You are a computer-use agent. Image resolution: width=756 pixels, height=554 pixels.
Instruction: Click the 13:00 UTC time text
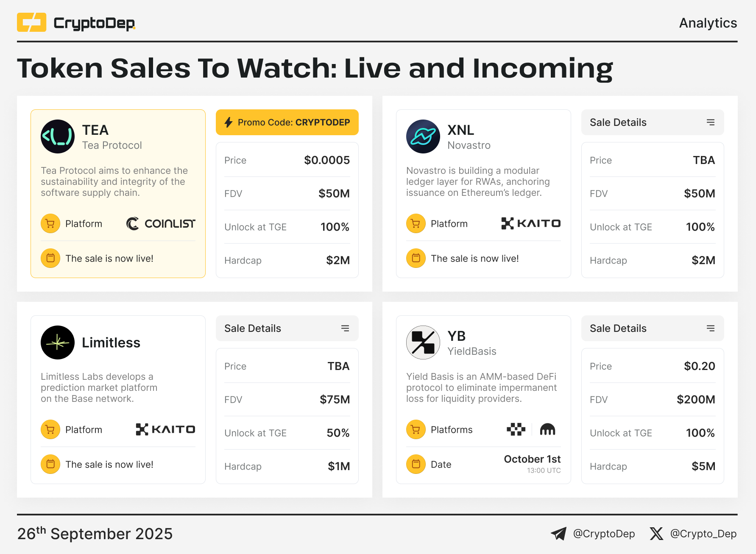(544, 470)
